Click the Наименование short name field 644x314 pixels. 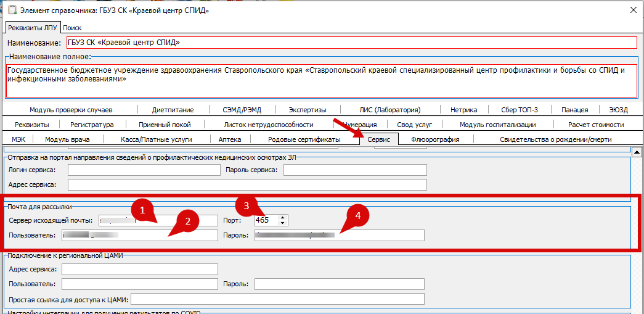coord(351,43)
